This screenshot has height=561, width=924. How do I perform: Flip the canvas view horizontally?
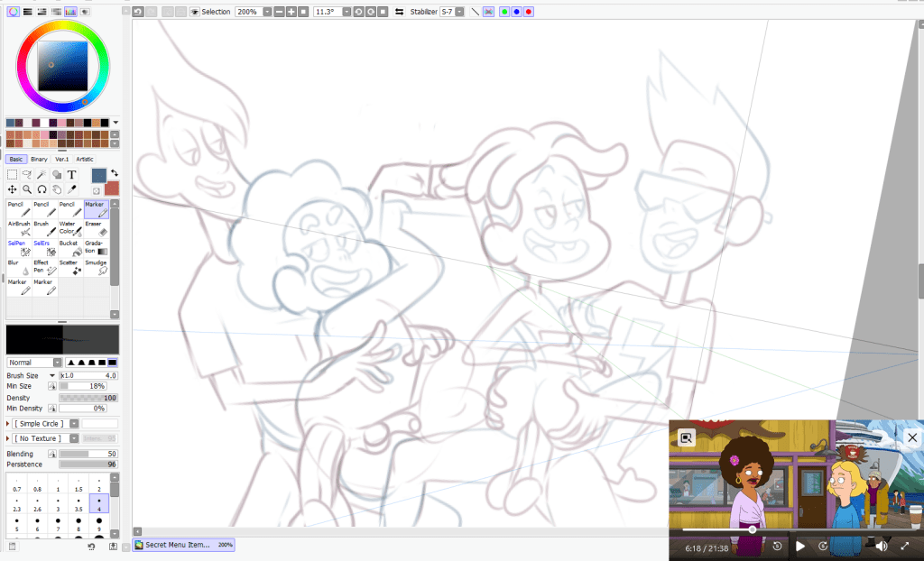(x=399, y=12)
